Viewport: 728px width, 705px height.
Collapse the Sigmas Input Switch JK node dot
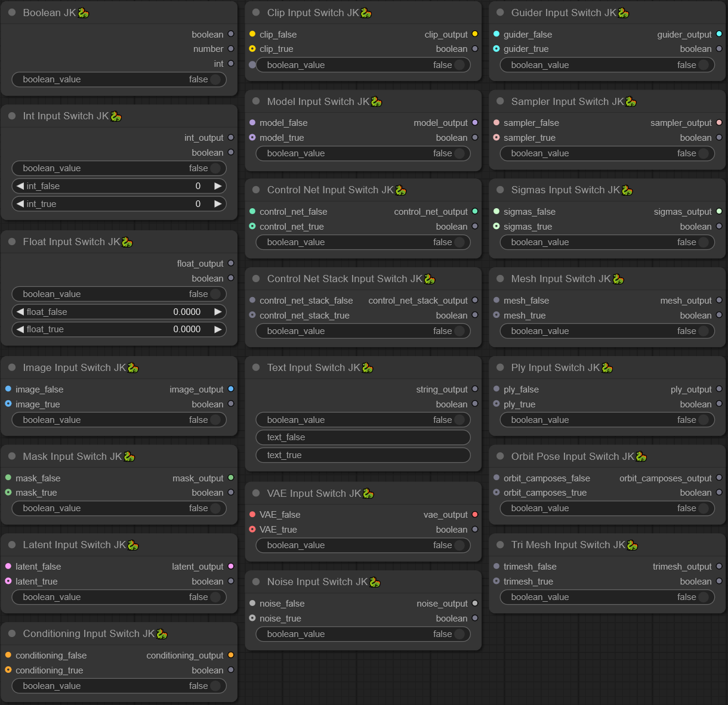click(500, 190)
